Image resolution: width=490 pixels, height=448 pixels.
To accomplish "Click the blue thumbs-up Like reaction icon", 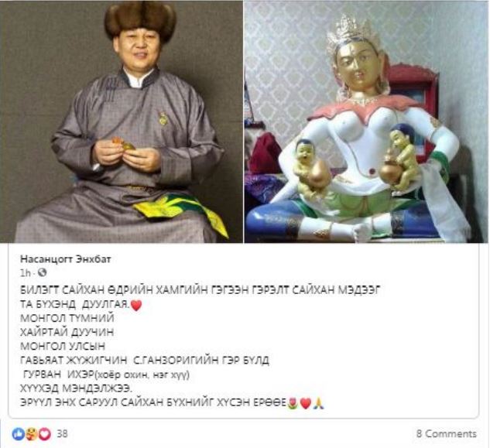I will pos(19,434).
